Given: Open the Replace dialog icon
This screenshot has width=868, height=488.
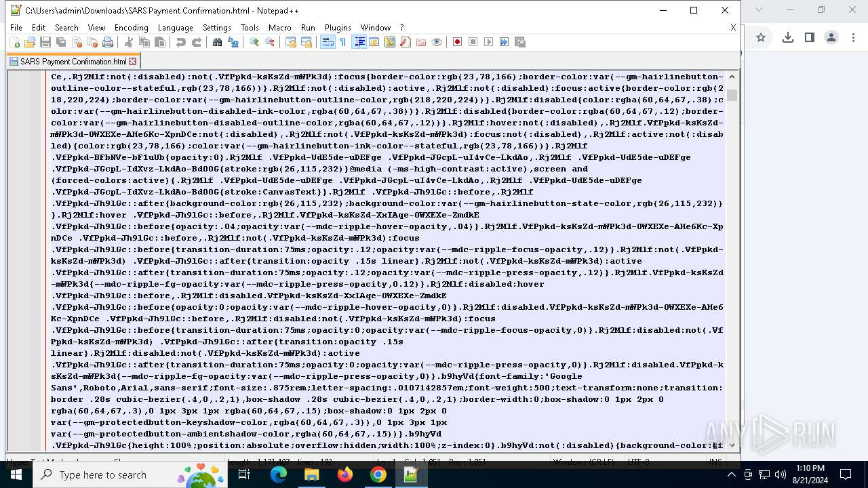Looking at the screenshot, I should tap(233, 42).
